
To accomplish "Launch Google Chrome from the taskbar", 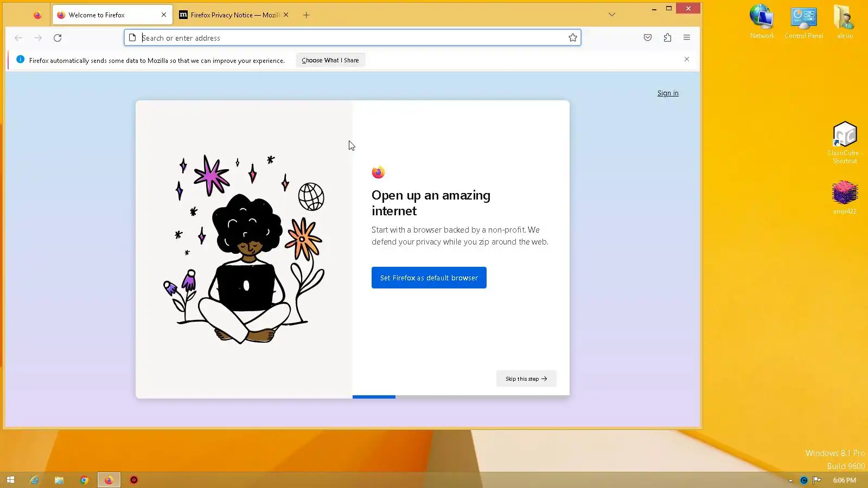I will (84, 480).
